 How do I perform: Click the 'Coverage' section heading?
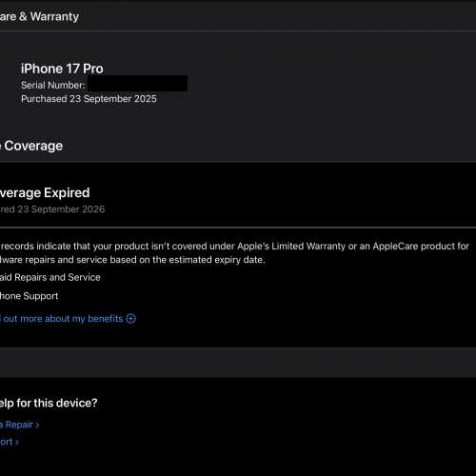[33, 146]
